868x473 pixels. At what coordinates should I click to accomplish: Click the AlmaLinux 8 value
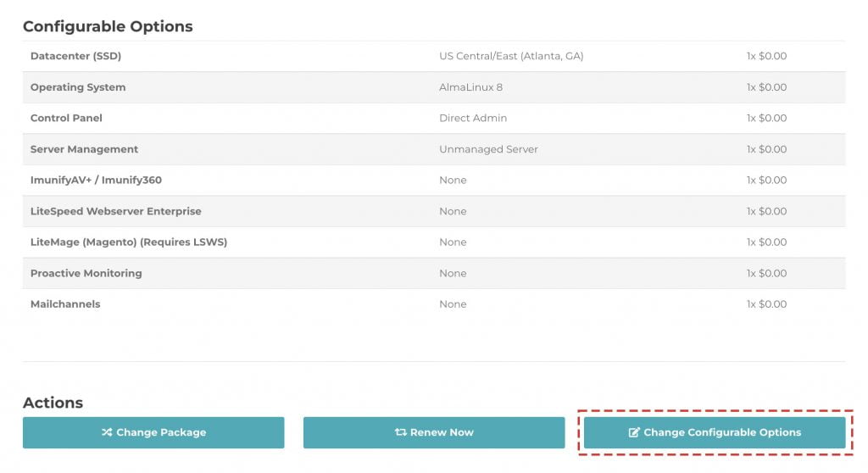[x=471, y=87]
